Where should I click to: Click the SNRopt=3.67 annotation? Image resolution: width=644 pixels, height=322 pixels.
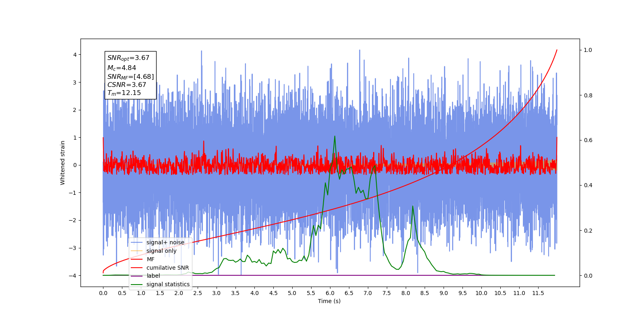[128, 58]
